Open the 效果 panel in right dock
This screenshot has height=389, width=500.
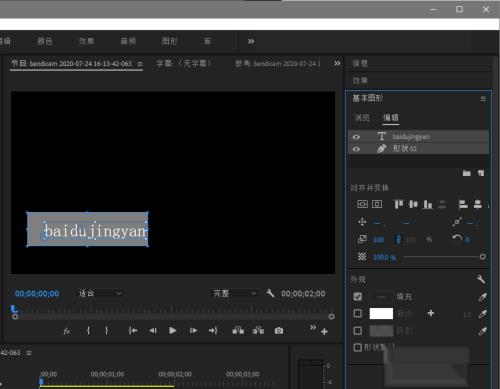tap(360, 81)
